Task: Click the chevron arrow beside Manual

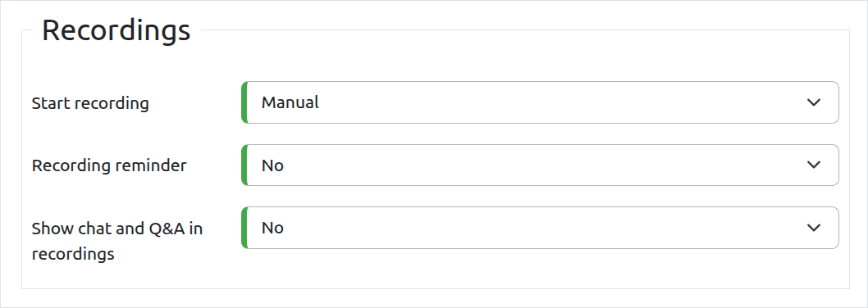Action: pos(813,102)
